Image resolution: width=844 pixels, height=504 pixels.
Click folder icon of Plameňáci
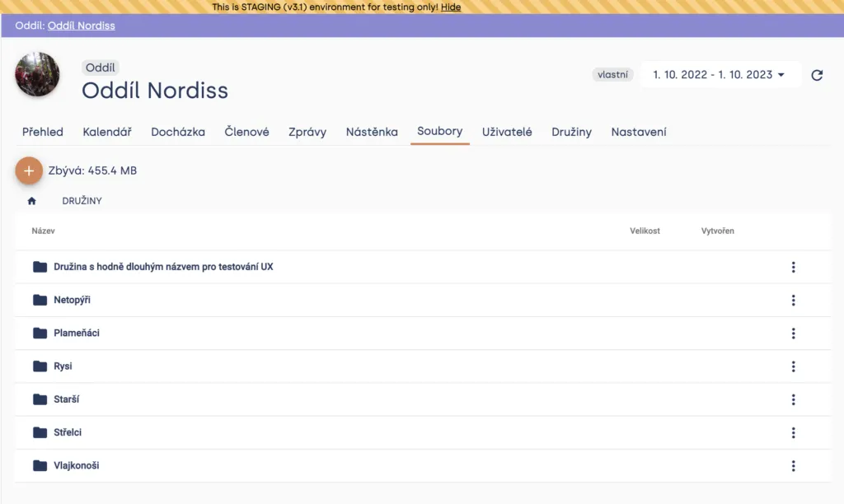pos(40,333)
